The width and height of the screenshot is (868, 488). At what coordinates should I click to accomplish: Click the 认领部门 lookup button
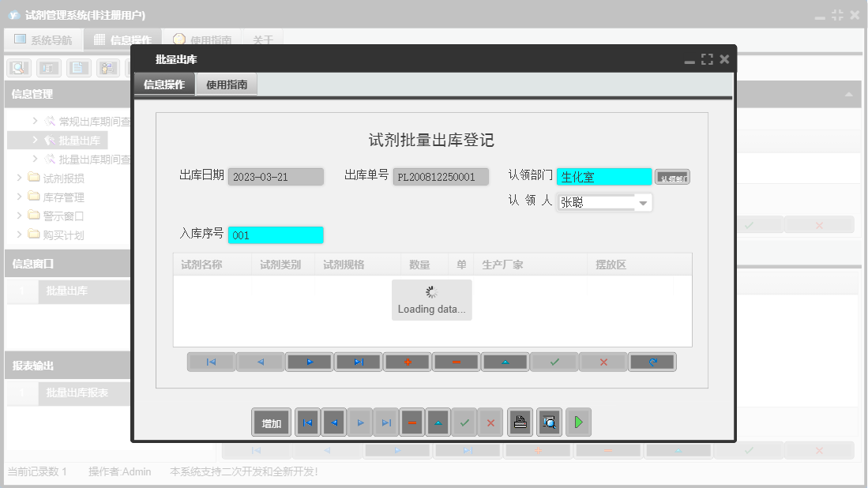[x=671, y=176]
